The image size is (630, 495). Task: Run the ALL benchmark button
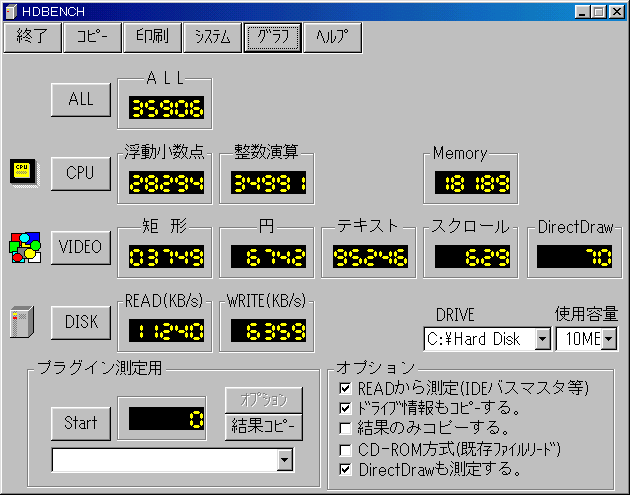point(81,100)
